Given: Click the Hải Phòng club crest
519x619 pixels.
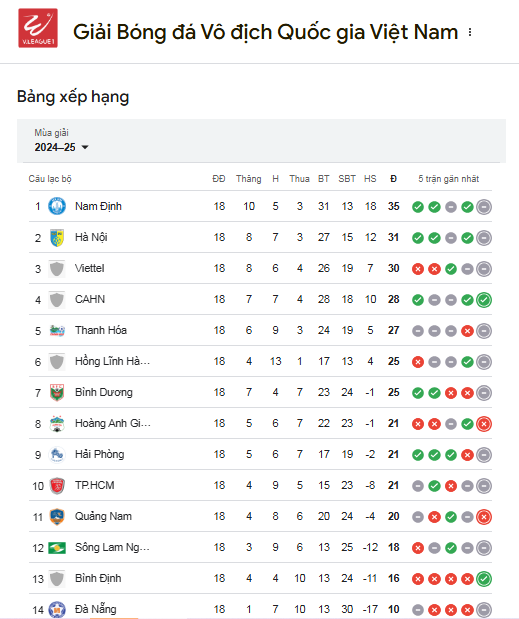Looking at the screenshot, I should tap(57, 454).
